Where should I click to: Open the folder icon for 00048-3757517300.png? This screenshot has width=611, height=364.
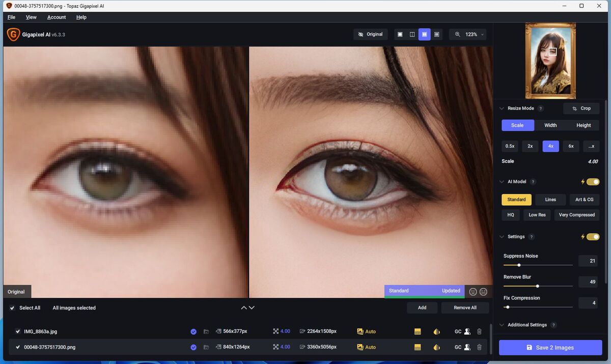pyautogui.click(x=206, y=347)
